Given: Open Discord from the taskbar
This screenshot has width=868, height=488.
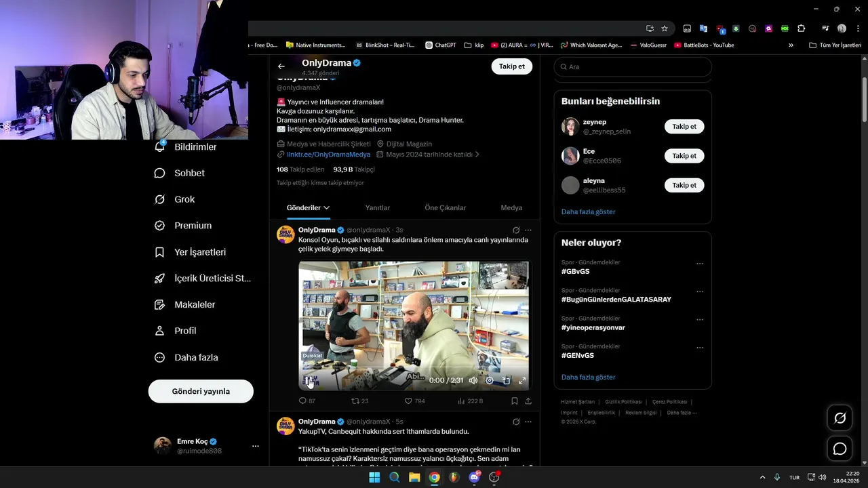Looking at the screenshot, I should coord(475,477).
